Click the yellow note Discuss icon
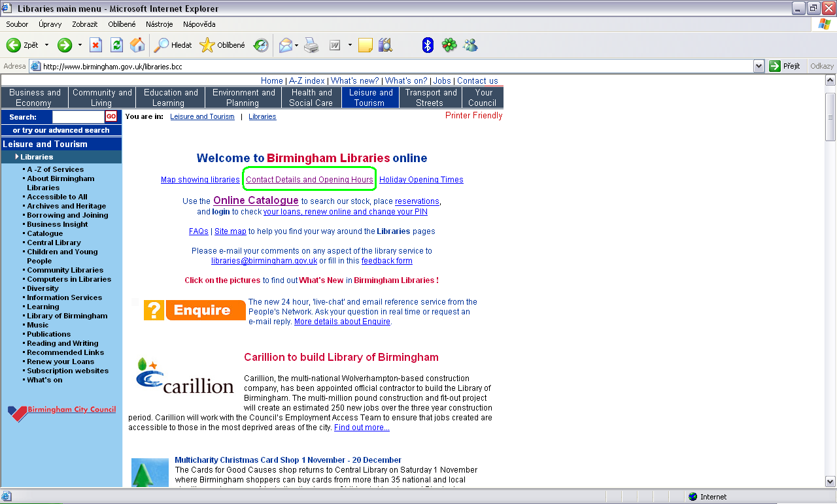 click(366, 45)
